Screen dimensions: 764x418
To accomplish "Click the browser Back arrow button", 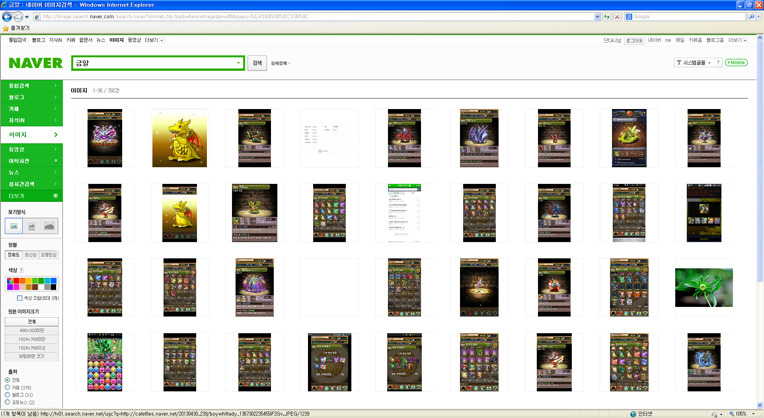I will click(9, 16).
